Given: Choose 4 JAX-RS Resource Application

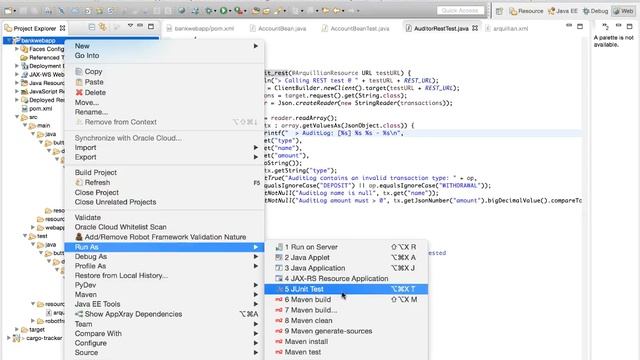Looking at the screenshot, I should pyautogui.click(x=346, y=279).
